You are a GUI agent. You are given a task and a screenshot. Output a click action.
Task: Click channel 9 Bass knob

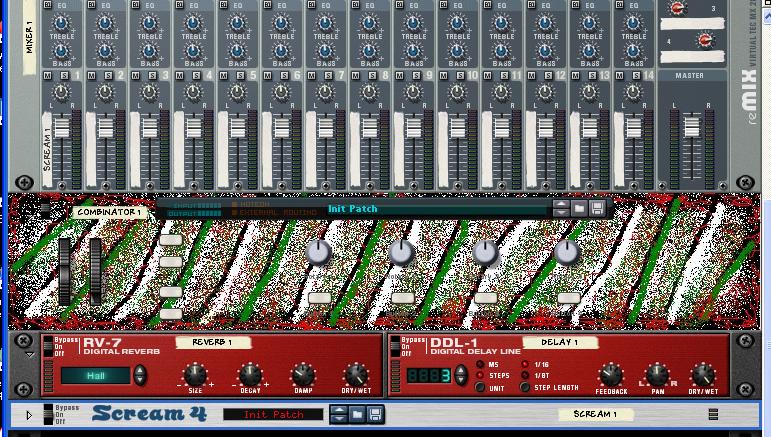click(413, 51)
